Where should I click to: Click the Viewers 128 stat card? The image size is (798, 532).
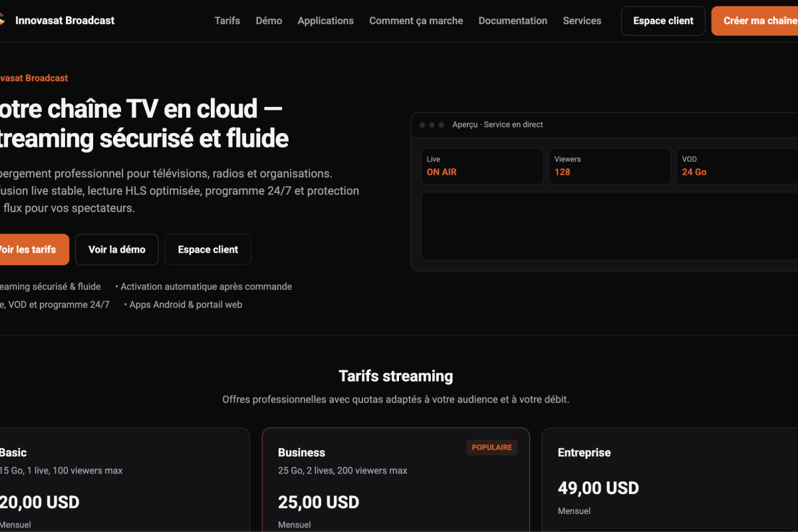[610, 166]
